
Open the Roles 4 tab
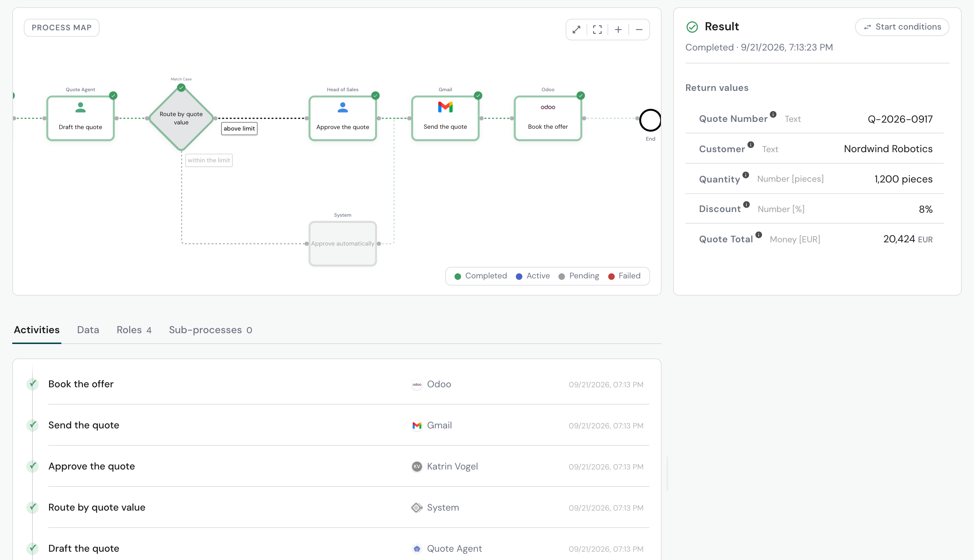(x=134, y=330)
